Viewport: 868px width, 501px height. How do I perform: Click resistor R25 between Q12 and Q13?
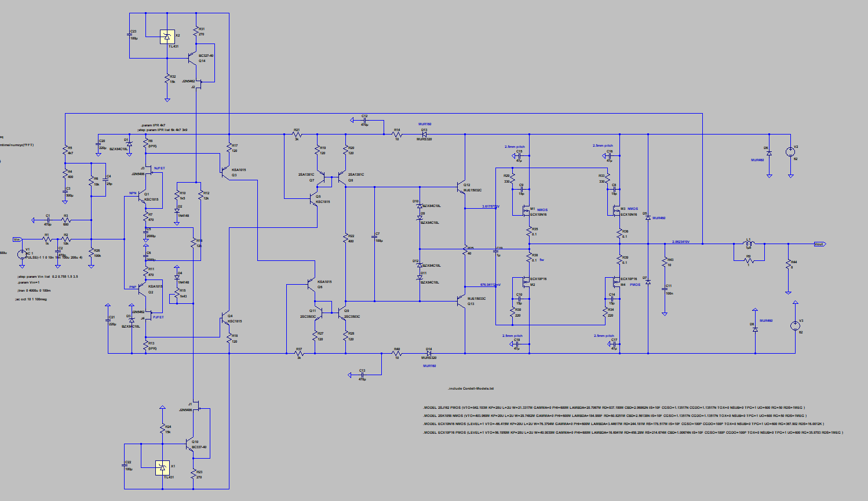point(465,251)
